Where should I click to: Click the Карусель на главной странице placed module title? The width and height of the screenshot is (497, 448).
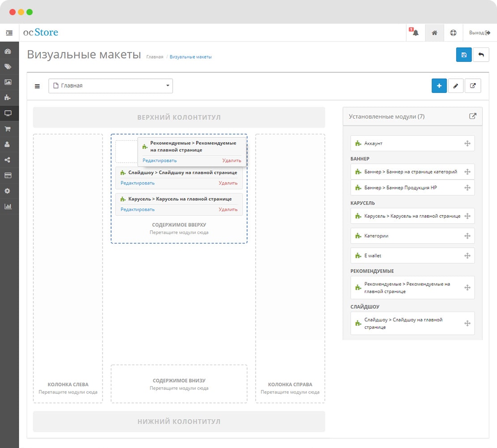[180, 199]
